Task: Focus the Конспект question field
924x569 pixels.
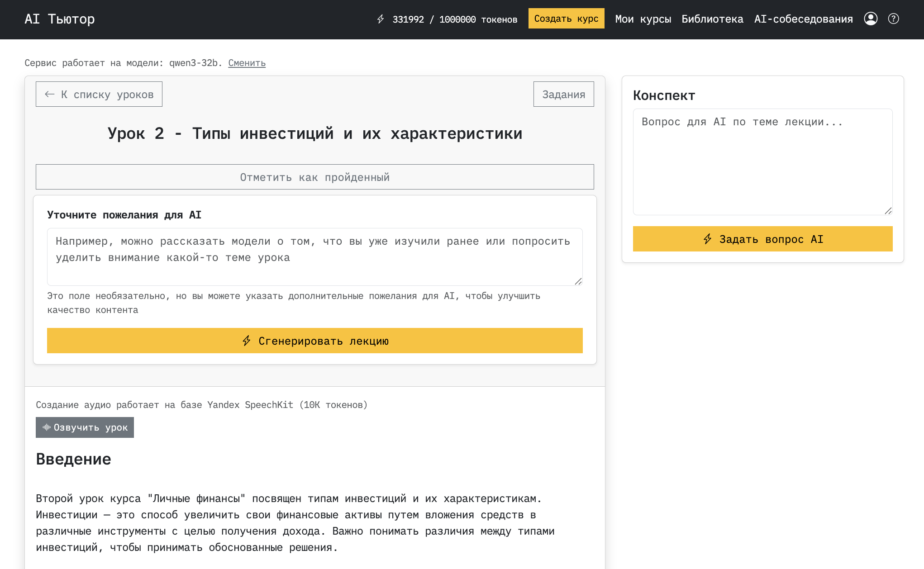Action: pyautogui.click(x=762, y=161)
